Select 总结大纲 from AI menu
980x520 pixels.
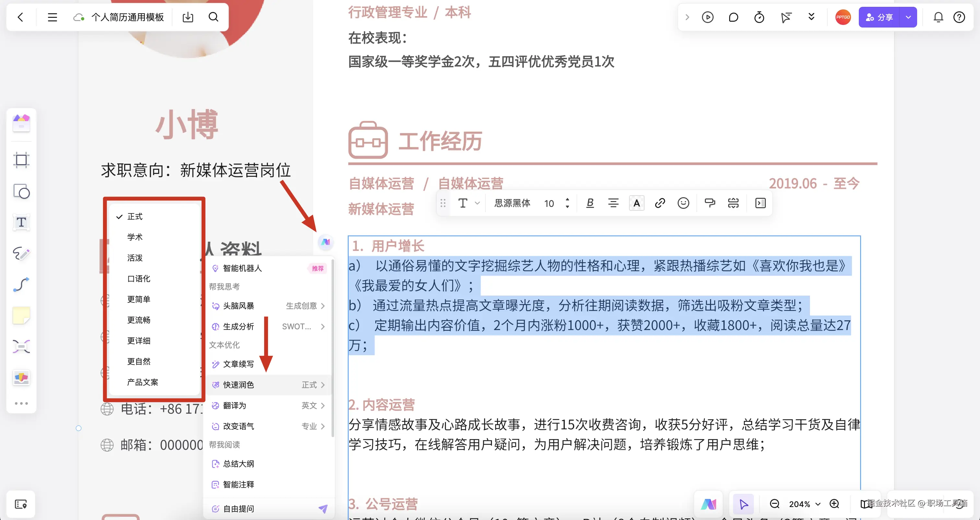(x=238, y=464)
